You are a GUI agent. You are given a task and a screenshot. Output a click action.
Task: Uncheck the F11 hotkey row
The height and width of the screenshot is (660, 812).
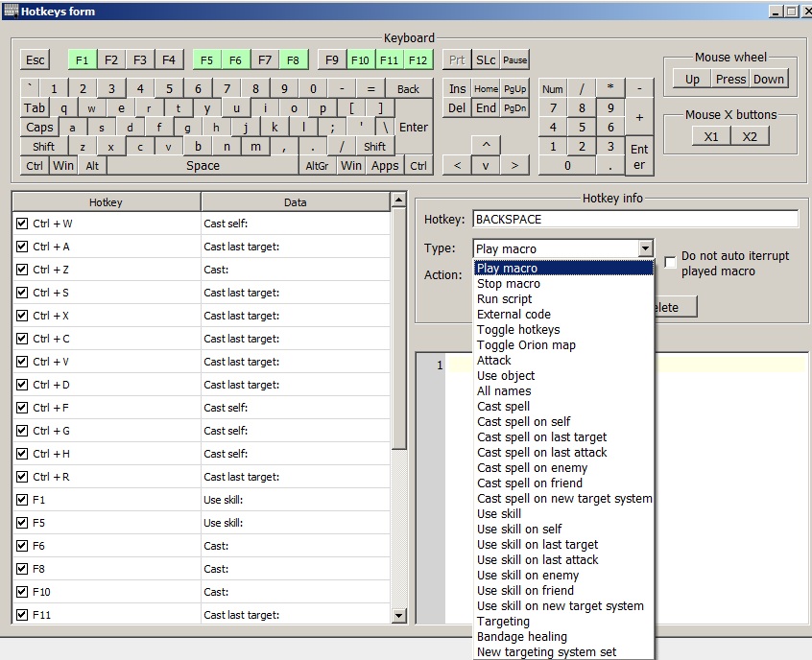click(x=22, y=615)
